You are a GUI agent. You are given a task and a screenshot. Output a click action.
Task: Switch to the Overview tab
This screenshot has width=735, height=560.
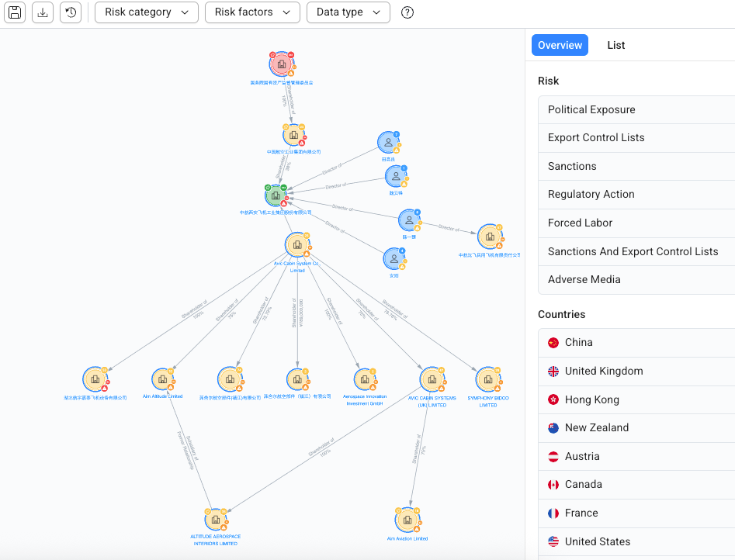(560, 45)
